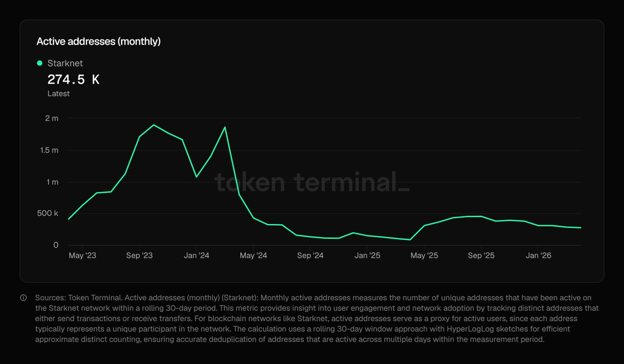Click the "Latest" label under the value
624x364 pixels.
58,94
